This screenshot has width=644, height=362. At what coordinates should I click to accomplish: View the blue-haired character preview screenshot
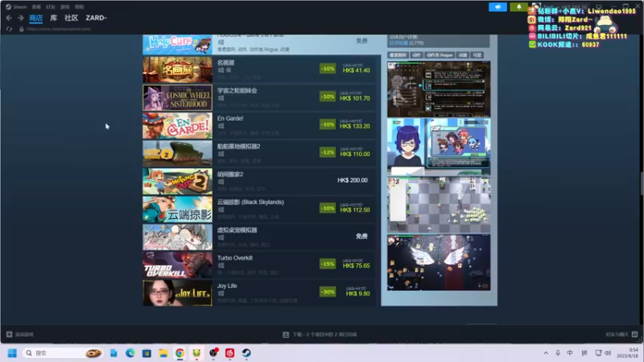click(439, 147)
